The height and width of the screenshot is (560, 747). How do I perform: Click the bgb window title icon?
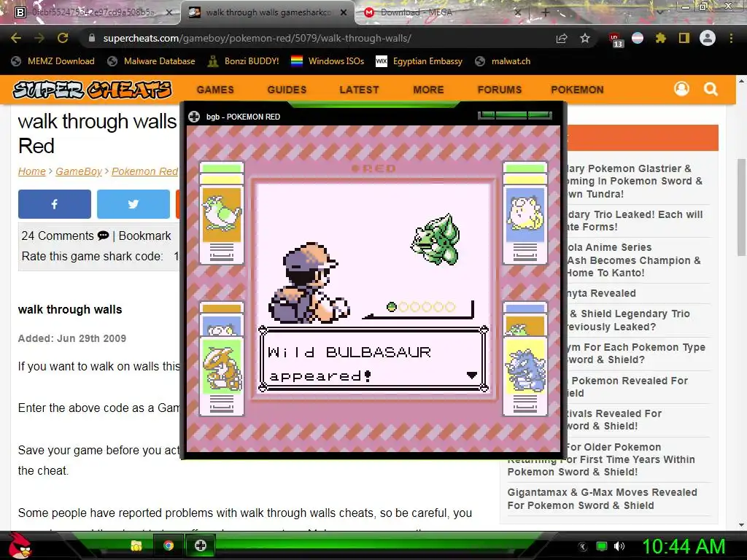pyautogui.click(x=194, y=117)
